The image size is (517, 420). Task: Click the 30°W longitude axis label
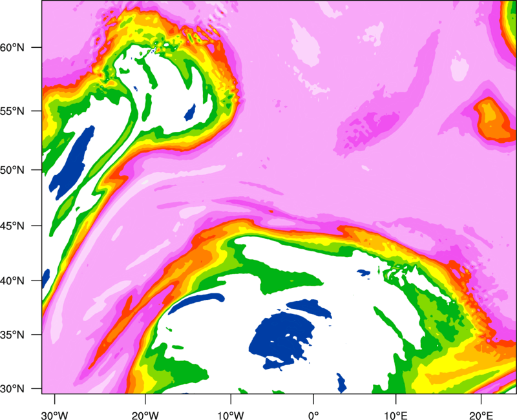pos(54,415)
